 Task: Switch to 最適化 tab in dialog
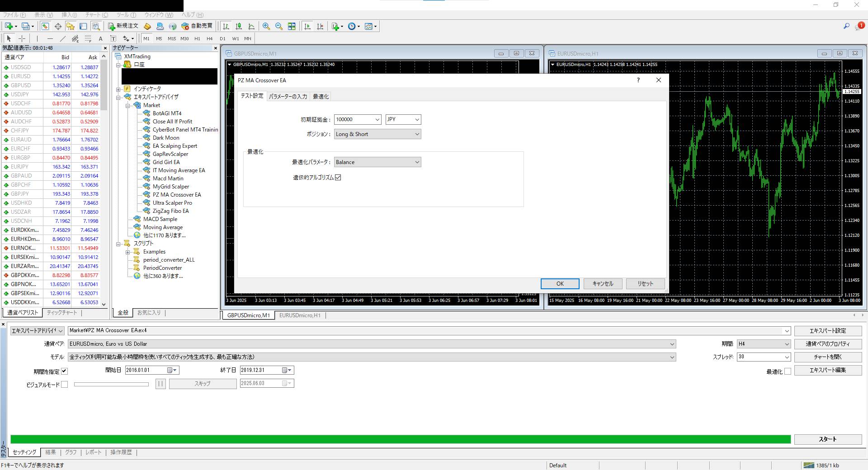(x=321, y=97)
